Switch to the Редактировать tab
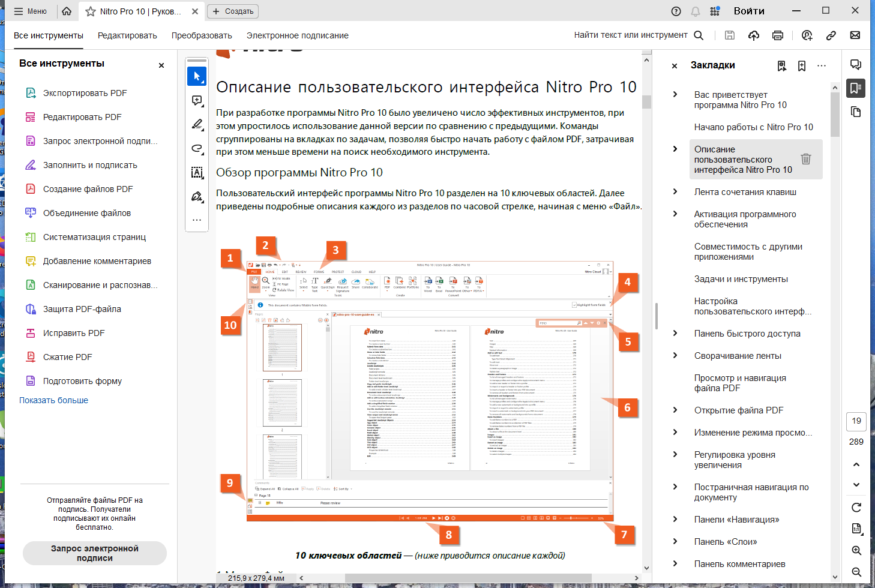 (x=127, y=35)
